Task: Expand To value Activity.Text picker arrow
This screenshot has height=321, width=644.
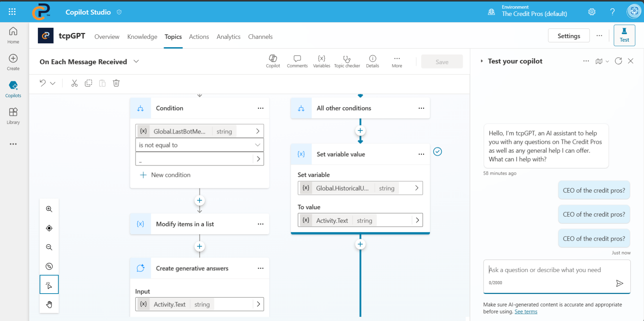Action: coord(417,220)
